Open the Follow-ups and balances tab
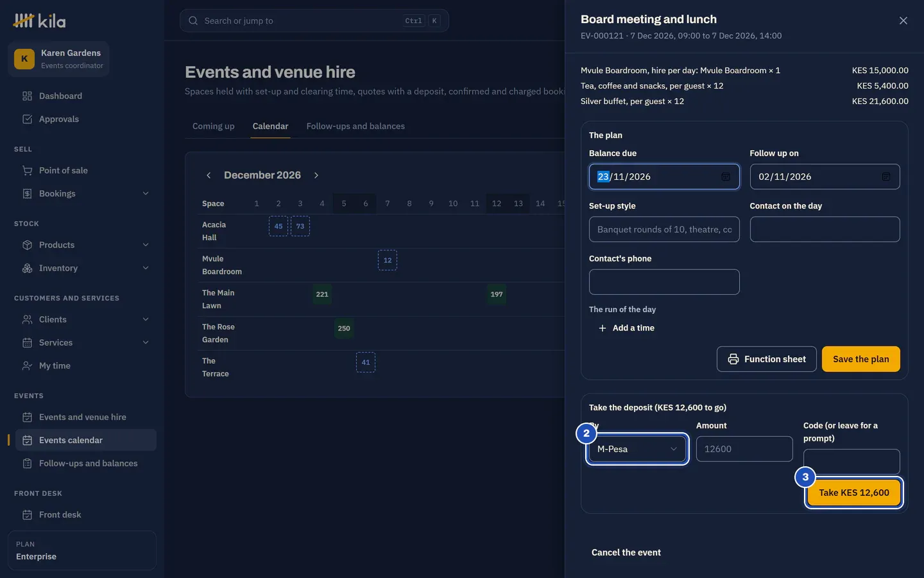The width and height of the screenshot is (924, 578). pyautogui.click(x=355, y=126)
